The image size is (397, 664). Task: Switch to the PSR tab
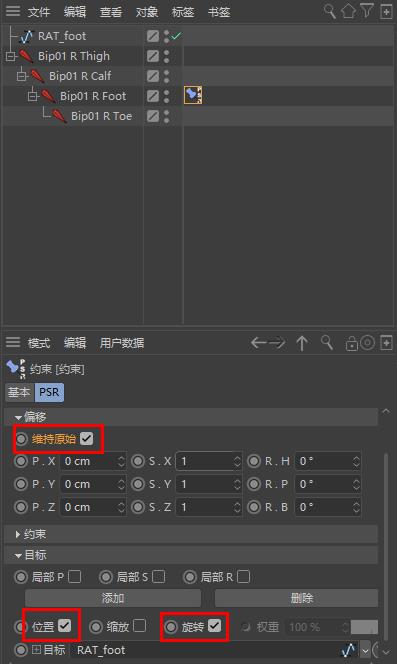click(49, 392)
